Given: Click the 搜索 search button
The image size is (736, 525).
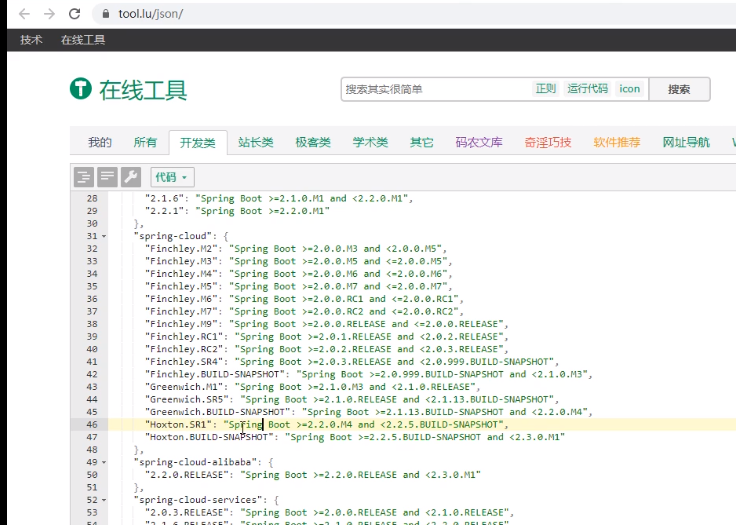Looking at the screenshot, I should (679, 89).
